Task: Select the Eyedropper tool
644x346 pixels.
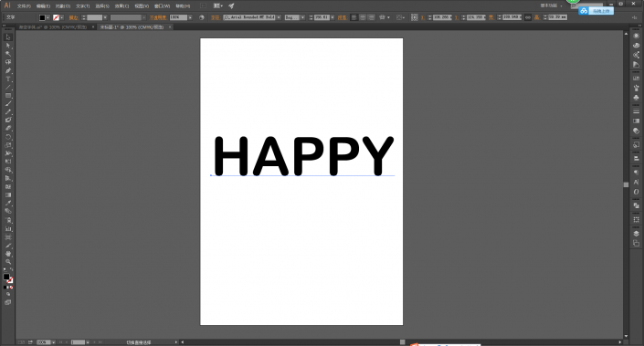Action: click(x=8, y=203)
